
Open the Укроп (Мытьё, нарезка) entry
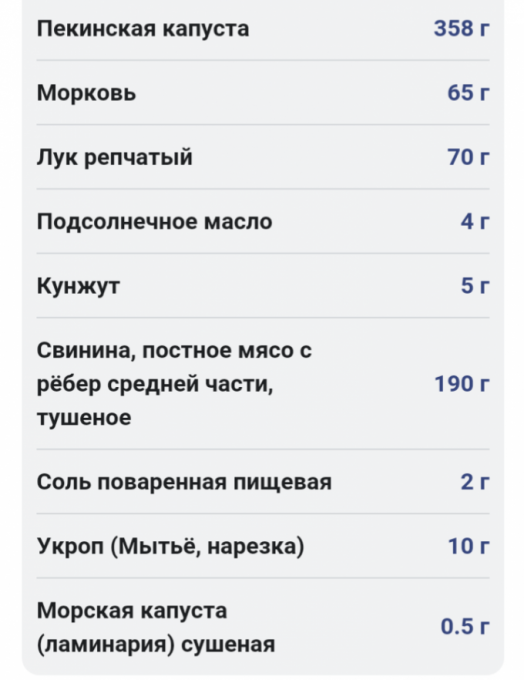click(x=263, y=546)
